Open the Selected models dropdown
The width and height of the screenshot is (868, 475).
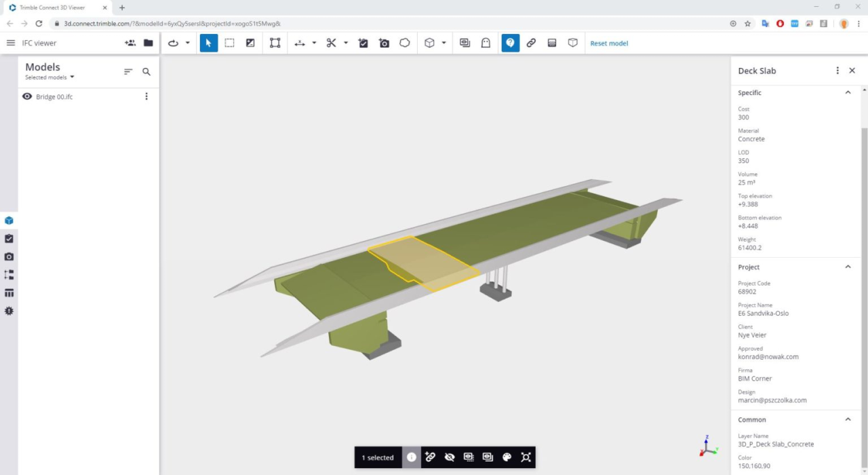[x=50, y=77]
